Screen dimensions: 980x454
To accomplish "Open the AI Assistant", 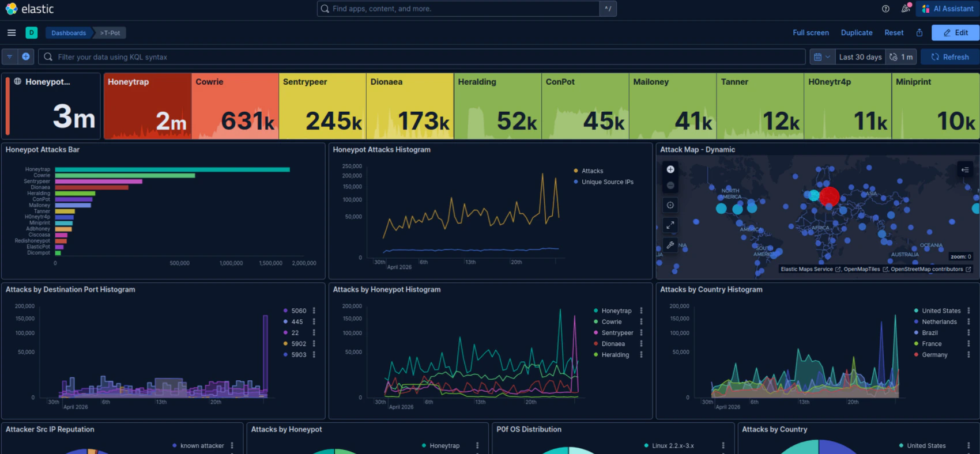I will pyautogui.click(x=948, y=9).
